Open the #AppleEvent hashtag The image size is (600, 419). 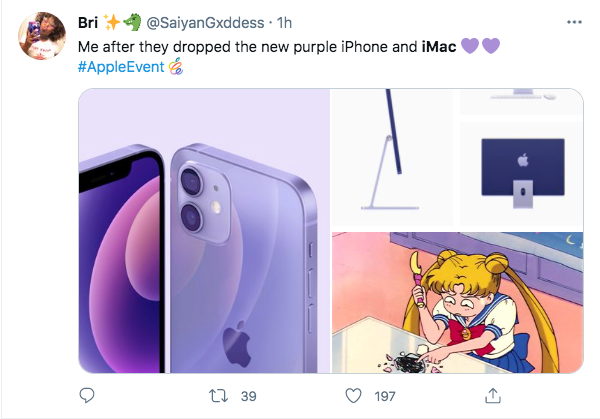tap(119, 67)
